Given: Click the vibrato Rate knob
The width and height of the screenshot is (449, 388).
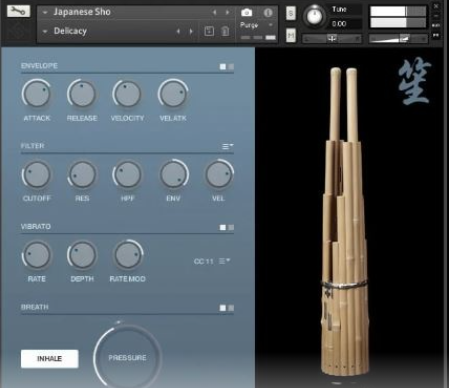Looking at the screenshot, I should pyautogui.click(x=37, y=255).
